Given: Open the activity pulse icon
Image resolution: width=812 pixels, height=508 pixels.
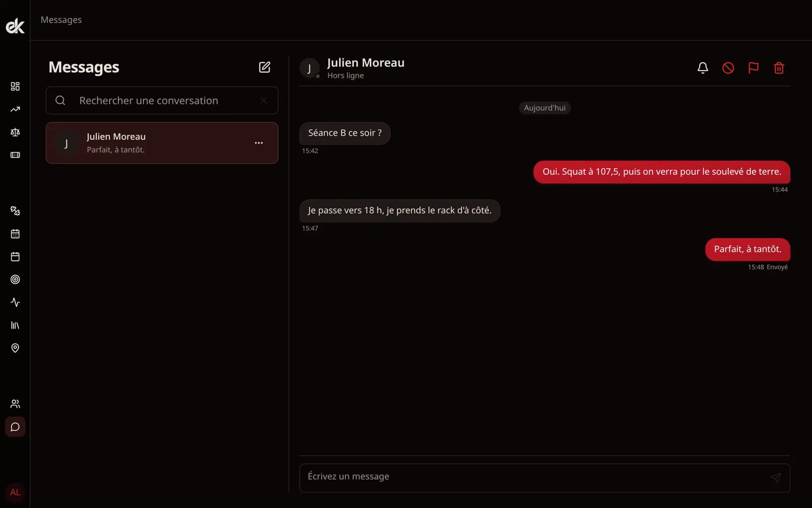Looking at the screenshot, I should [x=15, y=302].
